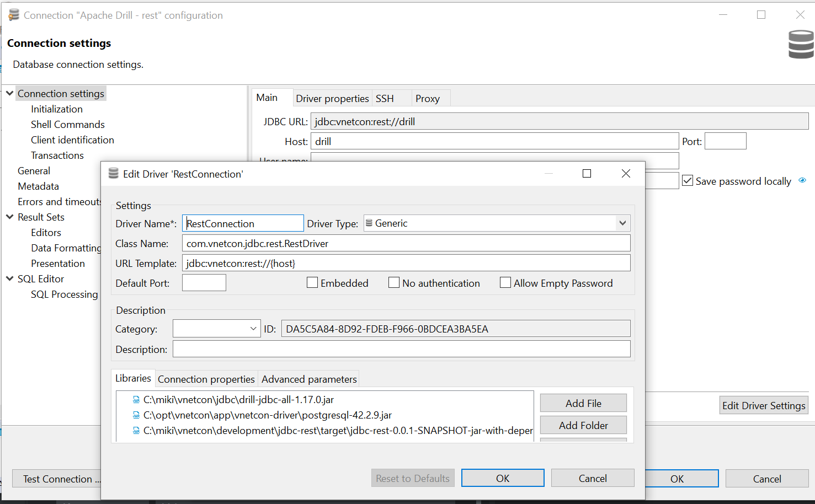This screenshot has width=815, height=504.
Task: Click the Driver Name input field
Action: [243, 223]
